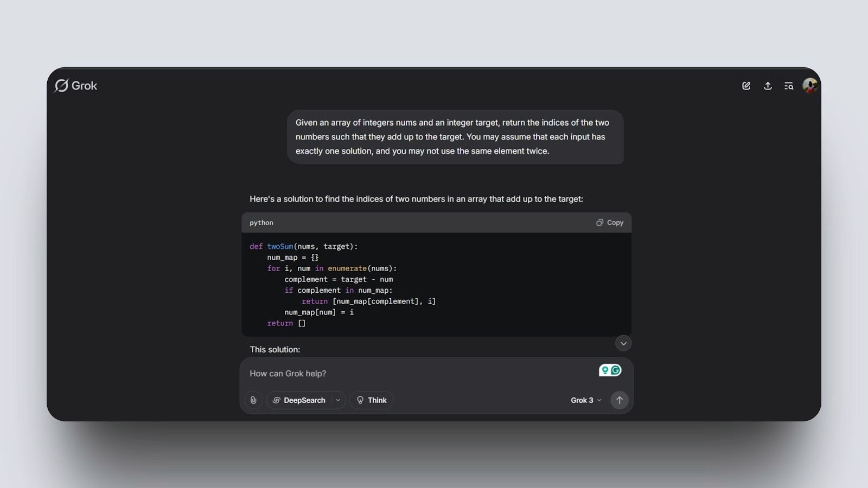The width and height of the screenshot is (868, 488).
Task: Open the user profile avatar
Action: point(810,86)
